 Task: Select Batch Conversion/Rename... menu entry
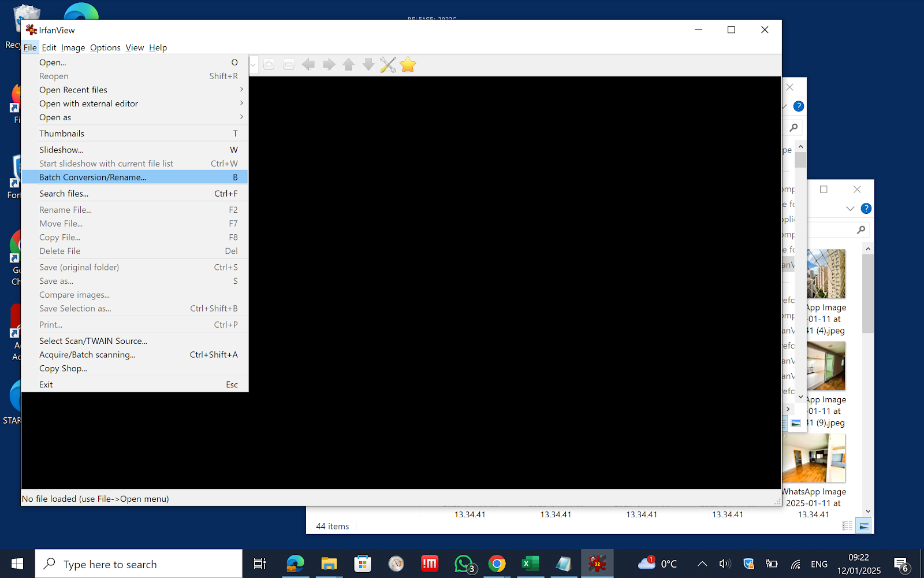(135, 177)
